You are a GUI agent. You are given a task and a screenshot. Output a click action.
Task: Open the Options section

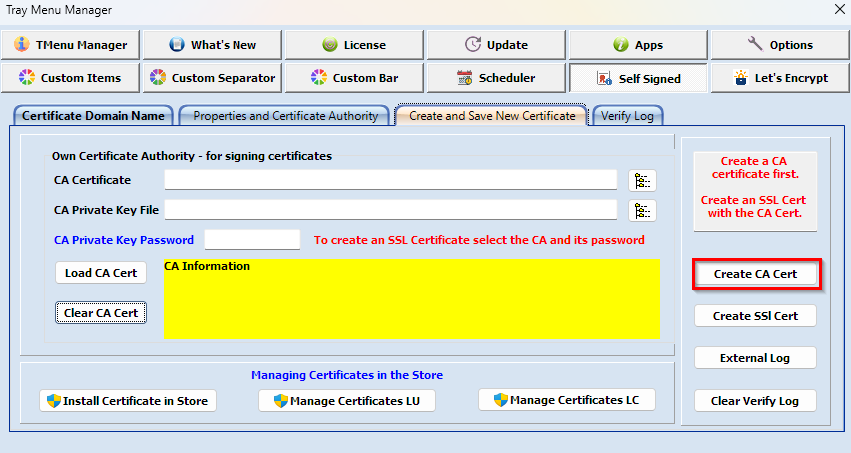coord(780,44)
